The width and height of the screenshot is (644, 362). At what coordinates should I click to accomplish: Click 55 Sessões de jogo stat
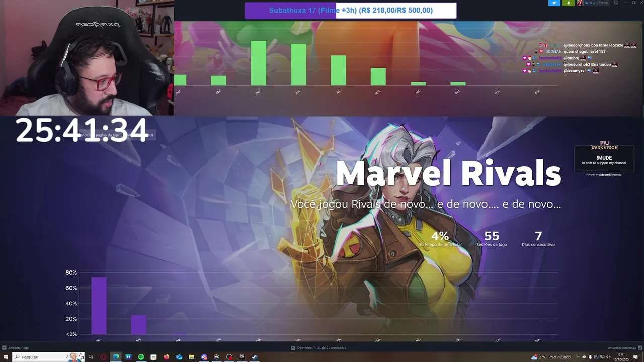492,239
